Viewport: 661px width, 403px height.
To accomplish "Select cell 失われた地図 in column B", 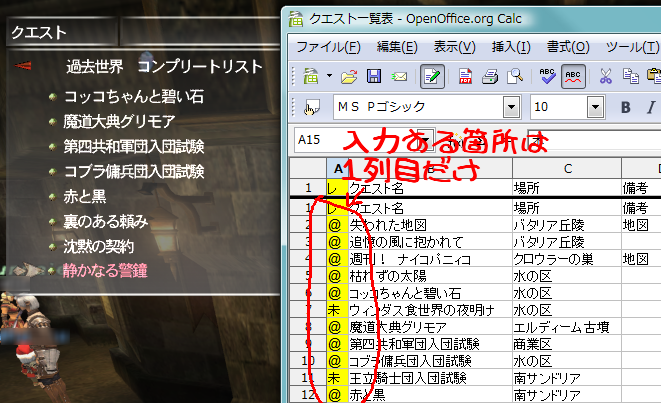I will coord(430,225).
